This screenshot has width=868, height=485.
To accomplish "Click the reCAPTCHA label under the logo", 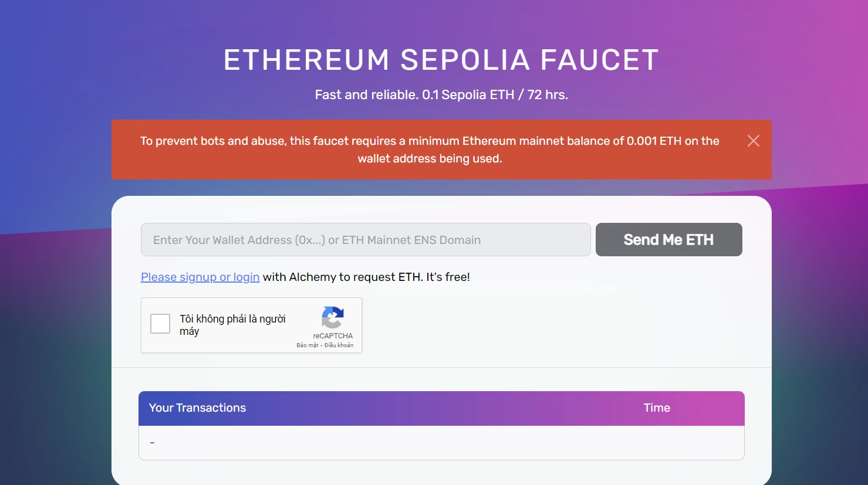I will (333, 335).
